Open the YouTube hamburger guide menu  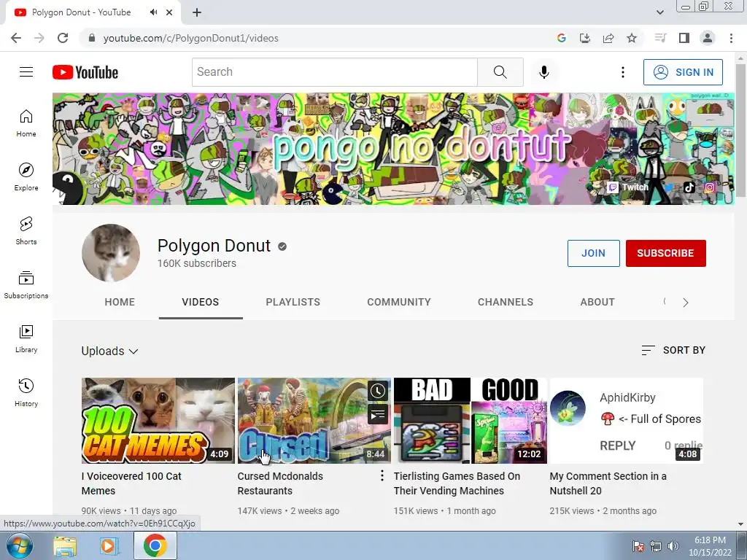26,72
